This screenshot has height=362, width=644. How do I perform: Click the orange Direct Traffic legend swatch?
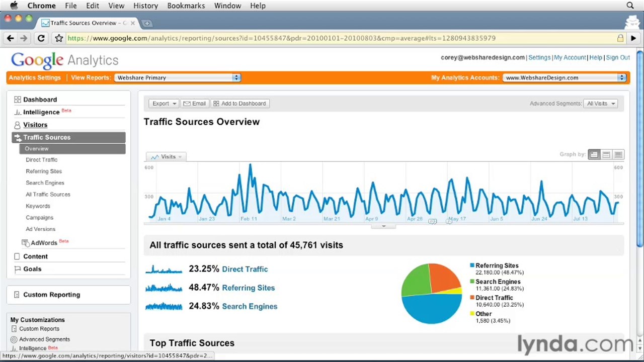coord(472,298)
